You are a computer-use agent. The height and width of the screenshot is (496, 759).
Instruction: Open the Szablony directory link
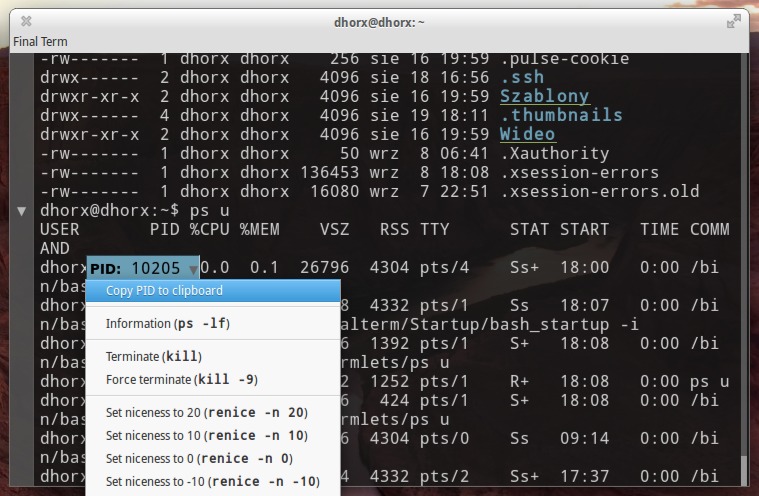pos(545,96)
